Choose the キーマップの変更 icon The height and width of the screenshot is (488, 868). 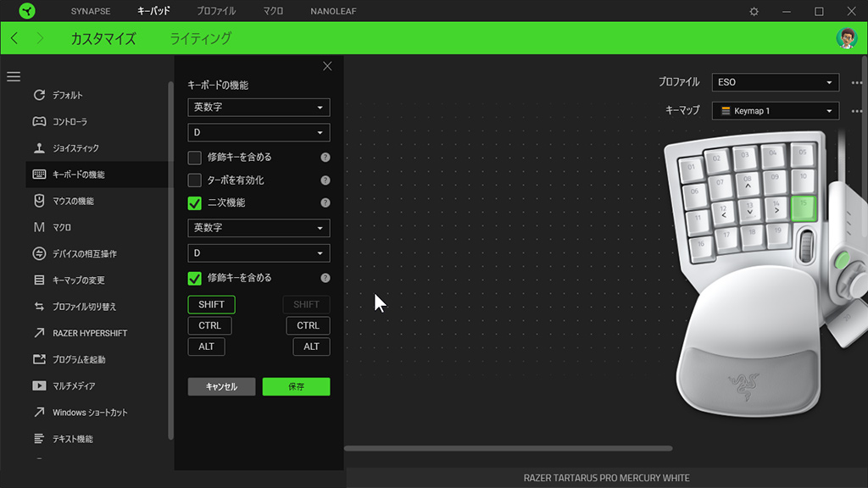pos(39,280)
